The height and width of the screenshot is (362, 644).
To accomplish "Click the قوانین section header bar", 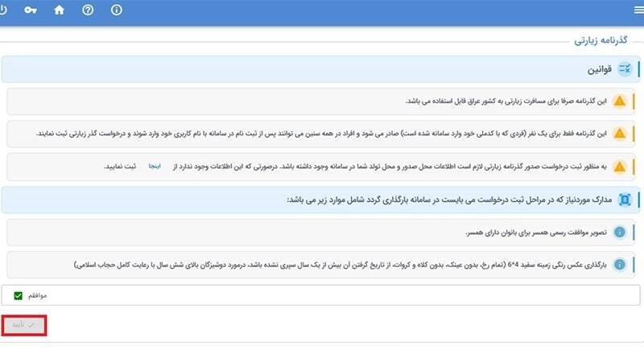I will (322, 69).
